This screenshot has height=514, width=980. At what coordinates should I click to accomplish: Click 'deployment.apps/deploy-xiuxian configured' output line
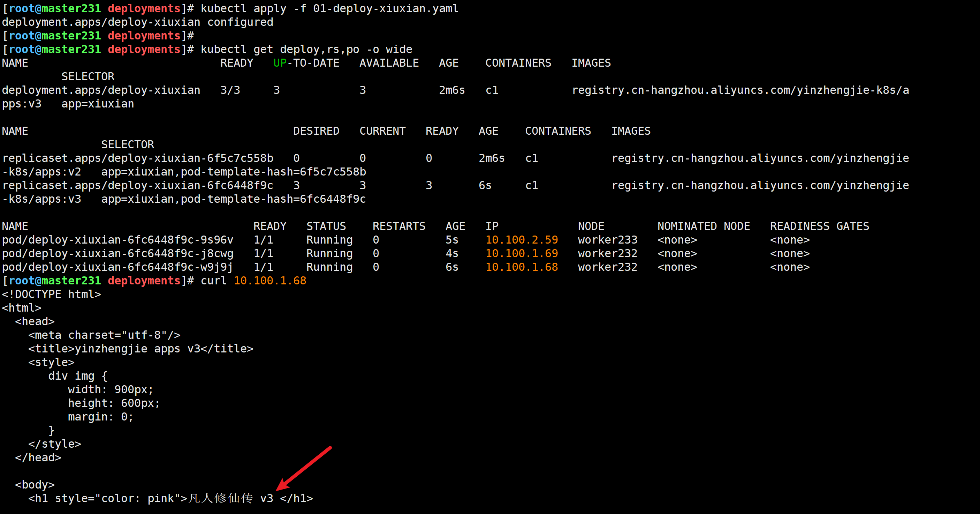137,22
